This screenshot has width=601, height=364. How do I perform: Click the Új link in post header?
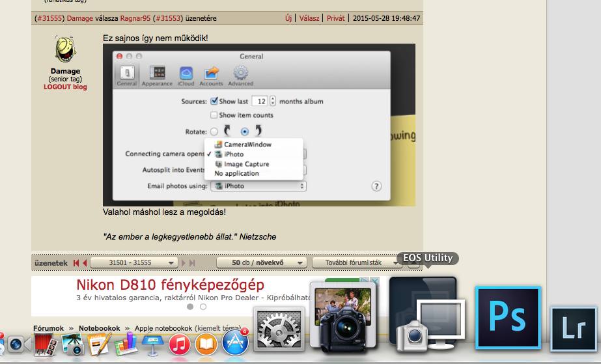(x=288, y=18)
